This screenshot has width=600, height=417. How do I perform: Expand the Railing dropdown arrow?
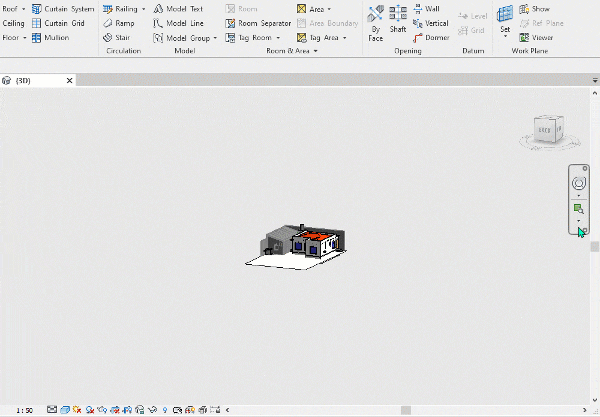[143, 9]
